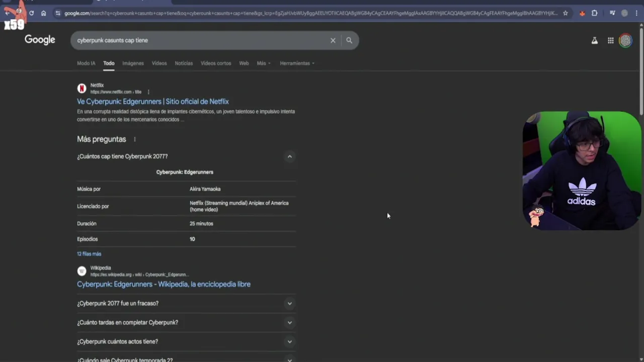Reload the page with the refresh icon

(x=31, y=13)
